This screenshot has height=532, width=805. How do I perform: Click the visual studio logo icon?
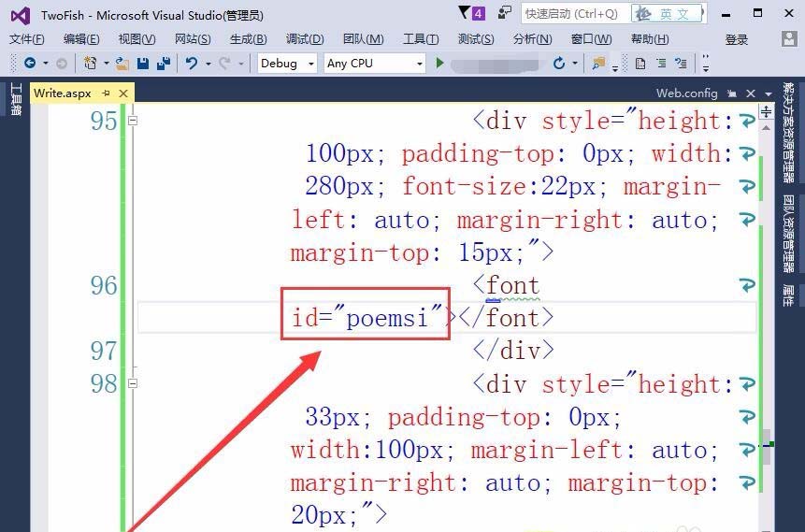click(21, 16)
